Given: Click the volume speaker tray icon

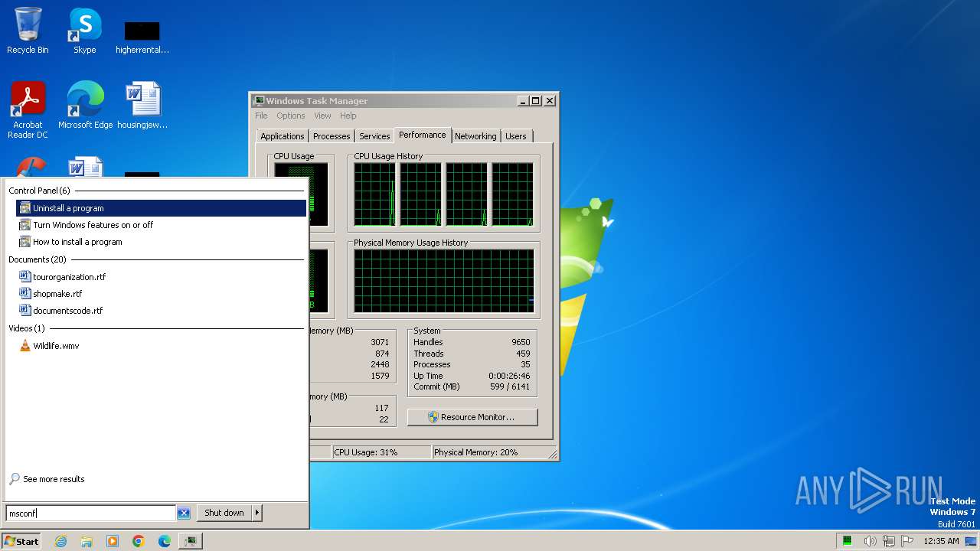Looking at the screenshot, I should point(871,541).
